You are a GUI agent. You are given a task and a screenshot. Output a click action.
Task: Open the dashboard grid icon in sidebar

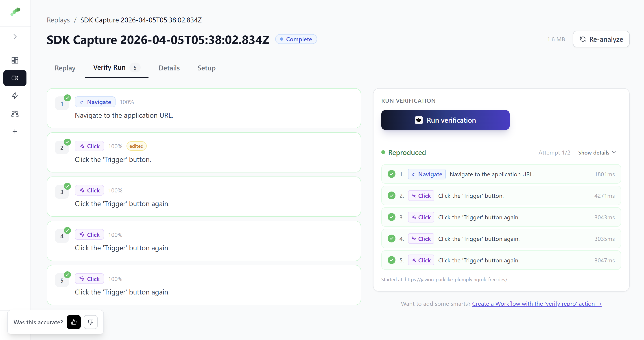pyautogui.click(x=15, y=60)
